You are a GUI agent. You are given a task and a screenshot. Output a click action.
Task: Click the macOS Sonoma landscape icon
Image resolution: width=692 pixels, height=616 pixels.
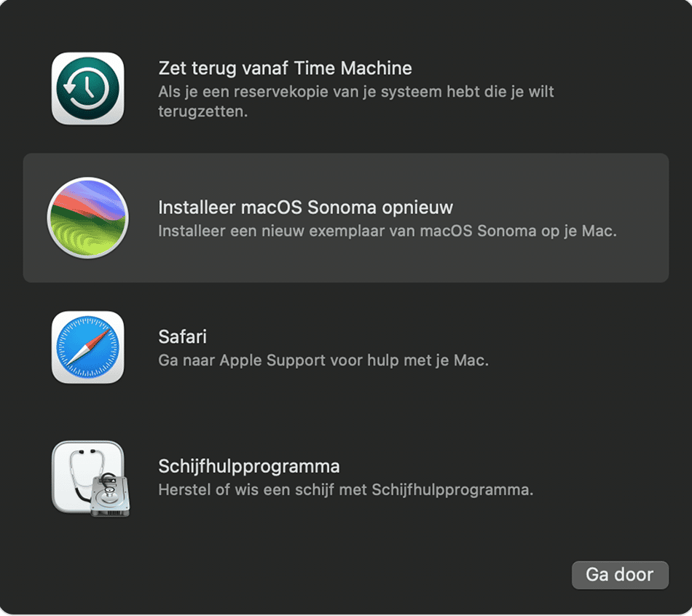(87, 218)
